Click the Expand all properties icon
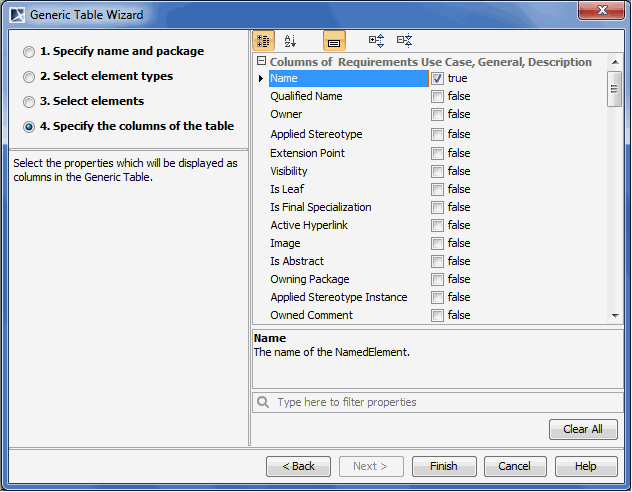 pos(376,41)
